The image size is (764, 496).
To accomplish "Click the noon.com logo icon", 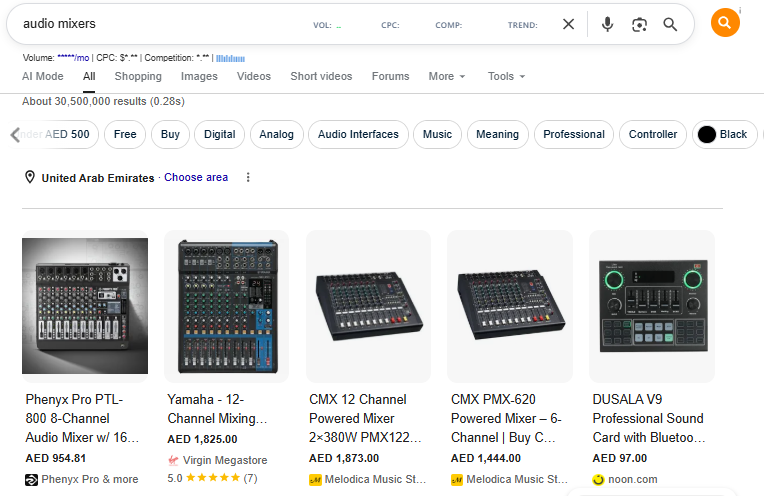I will 598,479.
